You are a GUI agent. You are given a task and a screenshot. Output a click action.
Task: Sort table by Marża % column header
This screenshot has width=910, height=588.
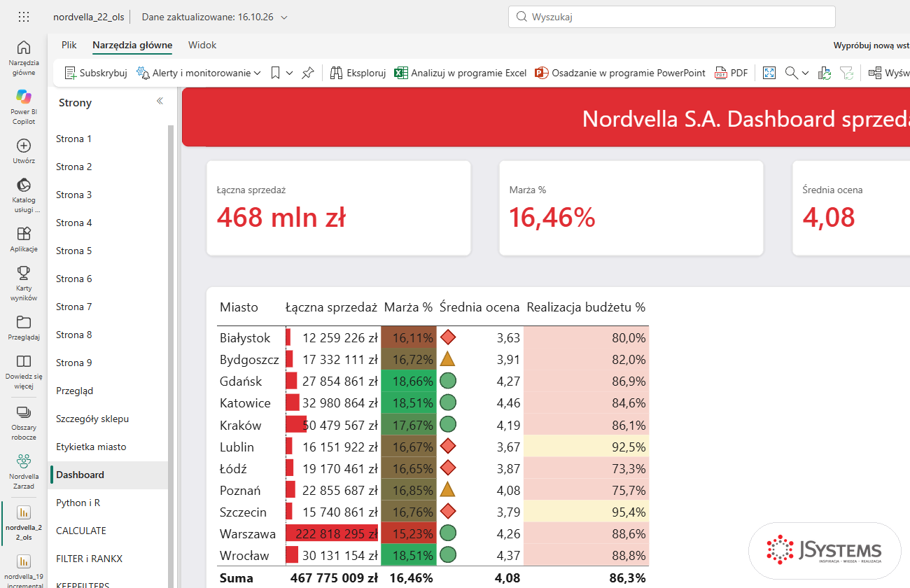pyautogui.click(x=409, y=307)
